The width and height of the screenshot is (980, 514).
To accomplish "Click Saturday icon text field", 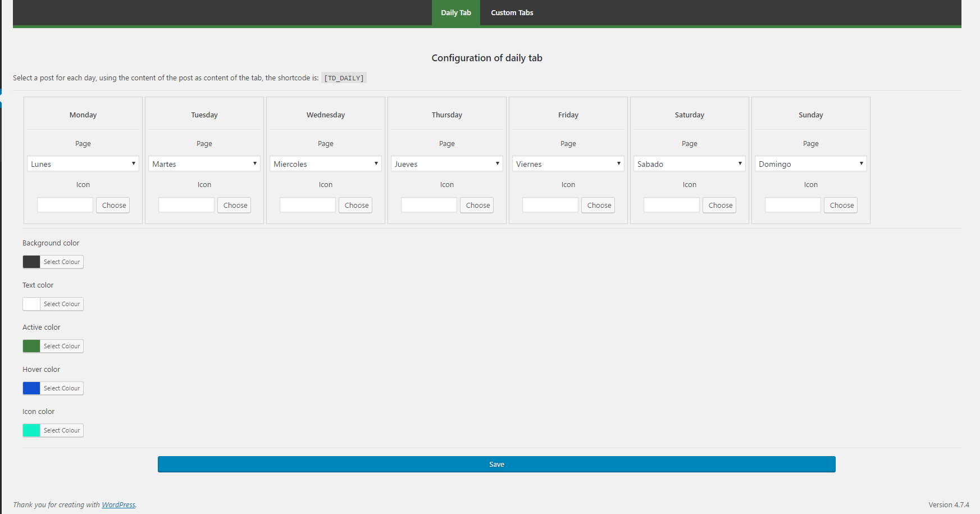I will point(672,205).
